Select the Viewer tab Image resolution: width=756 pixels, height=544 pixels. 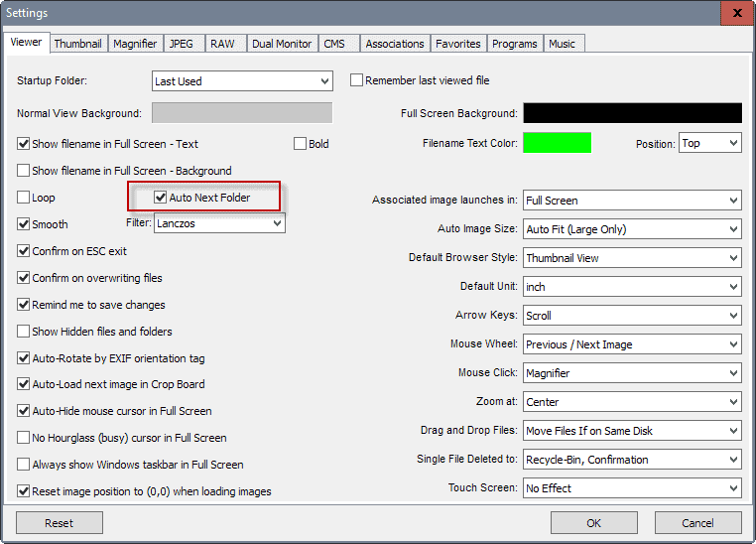click(26, 43)
